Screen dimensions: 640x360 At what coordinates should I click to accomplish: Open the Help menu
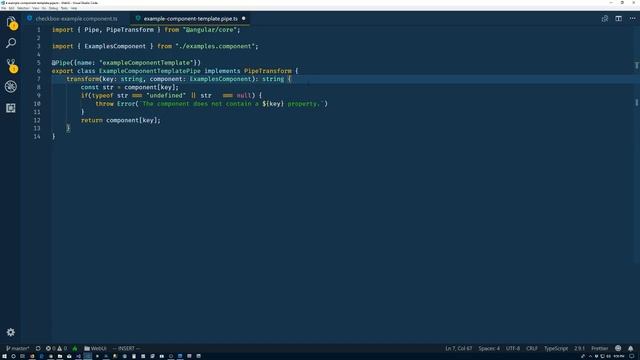click(x=74, y=8)
